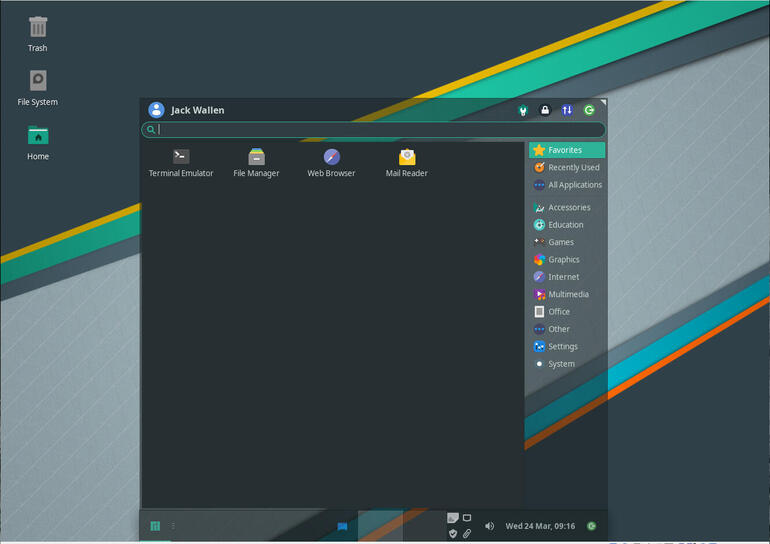Click the notes tray icon
Screen dimensions: 770x544
pyautogui.click(x=453, y=518)
